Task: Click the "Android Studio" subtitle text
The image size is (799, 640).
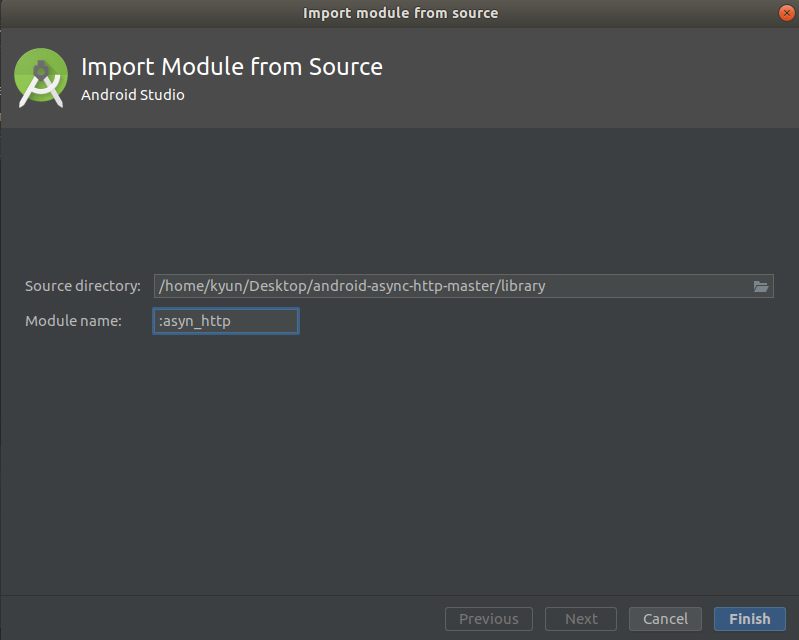Action: tap(132, 95)
